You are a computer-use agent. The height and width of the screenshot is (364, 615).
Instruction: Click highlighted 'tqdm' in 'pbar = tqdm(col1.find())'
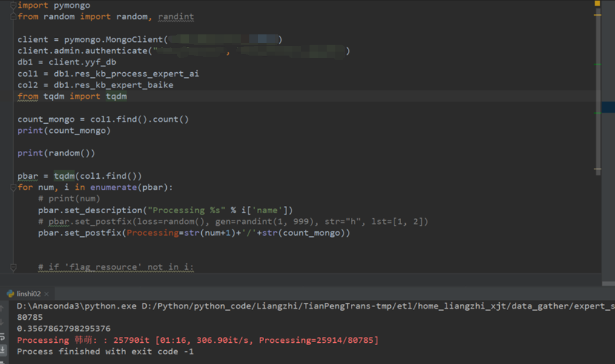(x=64, y=176)
